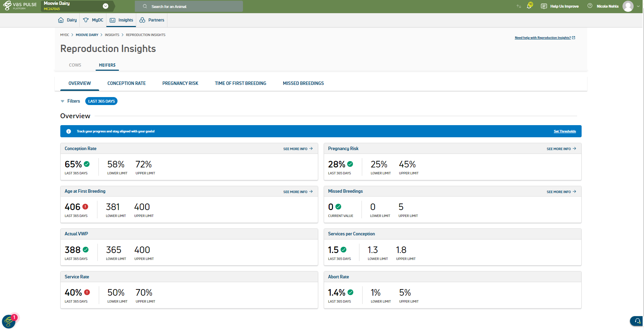
Task: Click the Last 365 Days filter chip
Action: [x=101, y=101]
